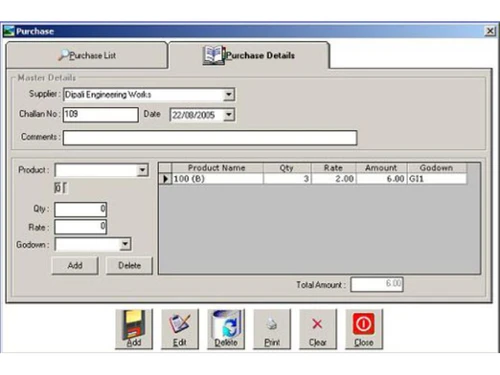Click the Purchase window title icon
The width and height of the screenshot is (500, 375).
pyautogui.click(x=9, y=31)
